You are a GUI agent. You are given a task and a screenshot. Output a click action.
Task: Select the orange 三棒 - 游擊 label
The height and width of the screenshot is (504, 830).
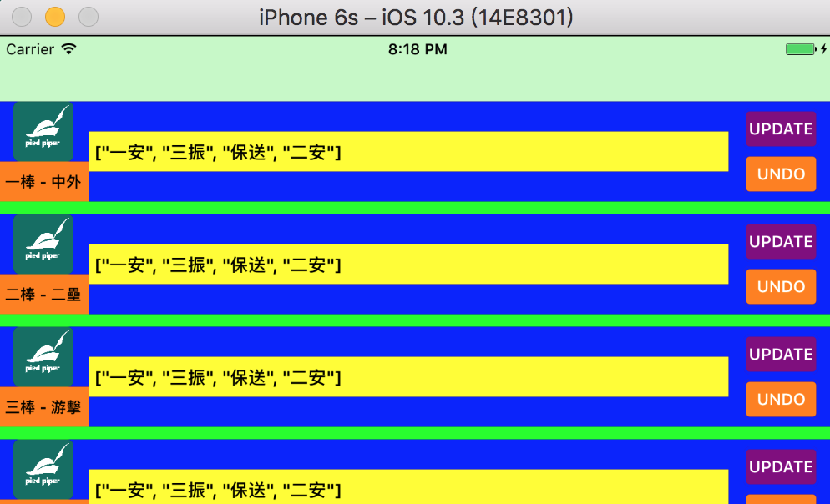43,407
